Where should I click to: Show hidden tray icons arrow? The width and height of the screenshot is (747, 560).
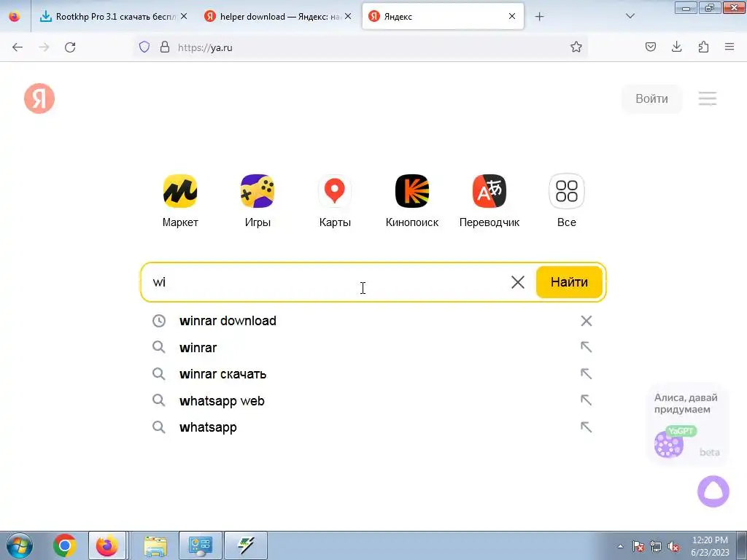coord(620,546)
